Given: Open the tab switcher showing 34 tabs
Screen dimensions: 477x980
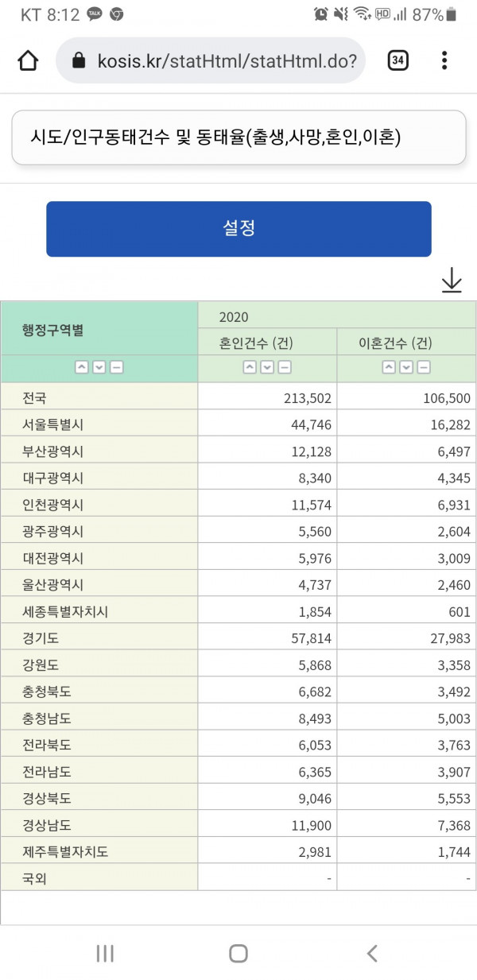Looking at the screenshot, I should click(x=397, y=60).
